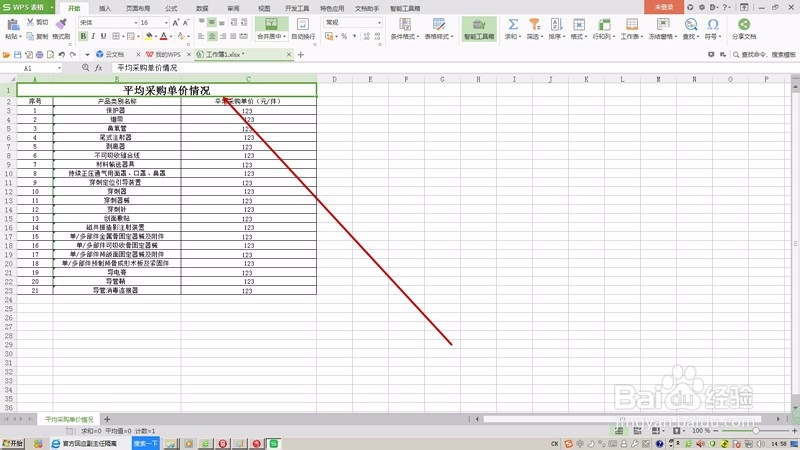Toggle align text left
This screenshot has width=800, height=450.
pos(201,36)
